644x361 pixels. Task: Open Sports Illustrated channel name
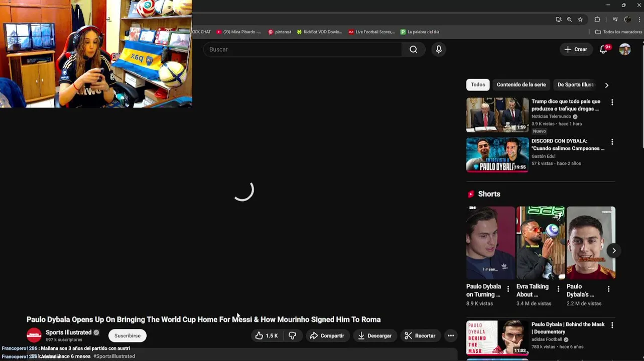point(69,332)
